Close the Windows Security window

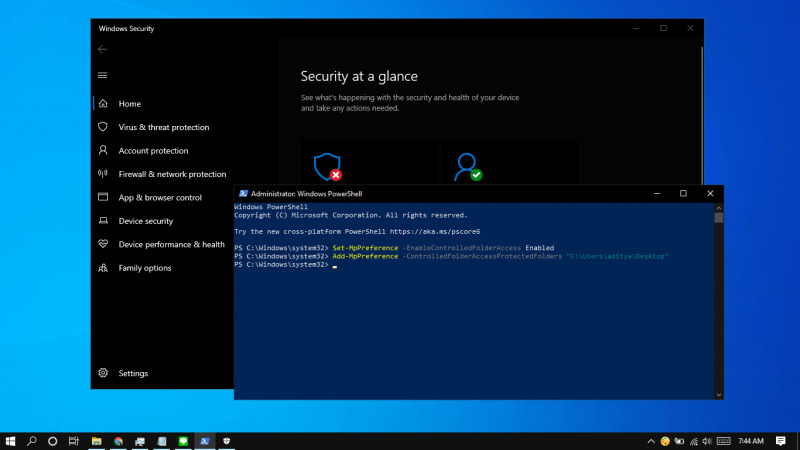pos(690,28)
